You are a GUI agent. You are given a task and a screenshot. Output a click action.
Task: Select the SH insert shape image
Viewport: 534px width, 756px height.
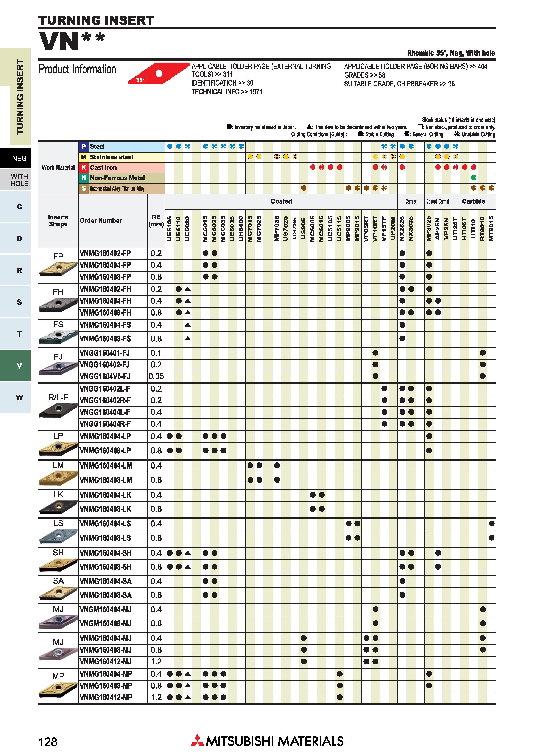58,565
